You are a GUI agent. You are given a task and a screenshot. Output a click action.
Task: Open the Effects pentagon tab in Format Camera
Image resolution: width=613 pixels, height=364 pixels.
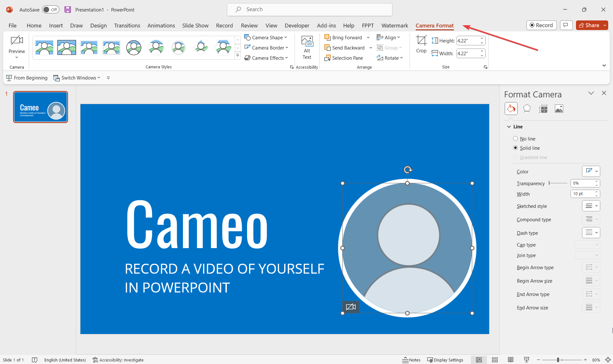[x=527, y=109]
